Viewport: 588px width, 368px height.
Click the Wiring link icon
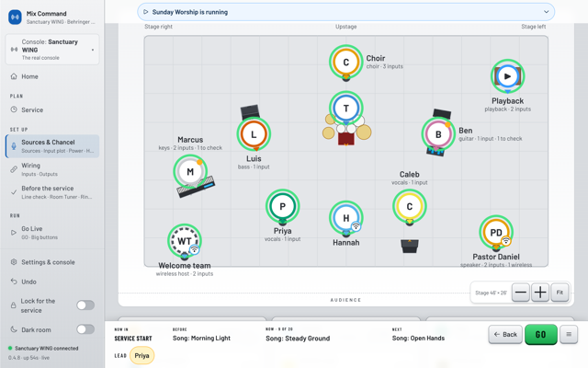14,169
